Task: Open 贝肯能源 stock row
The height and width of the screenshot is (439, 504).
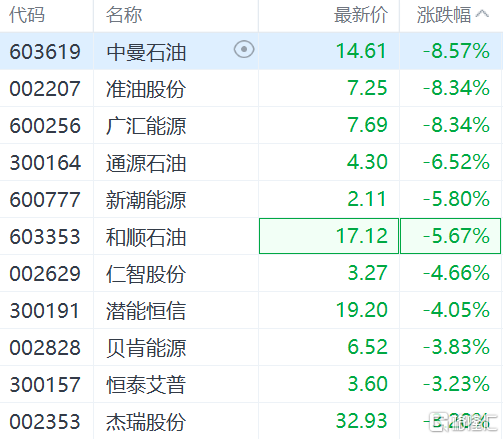Action: point(146,348)
